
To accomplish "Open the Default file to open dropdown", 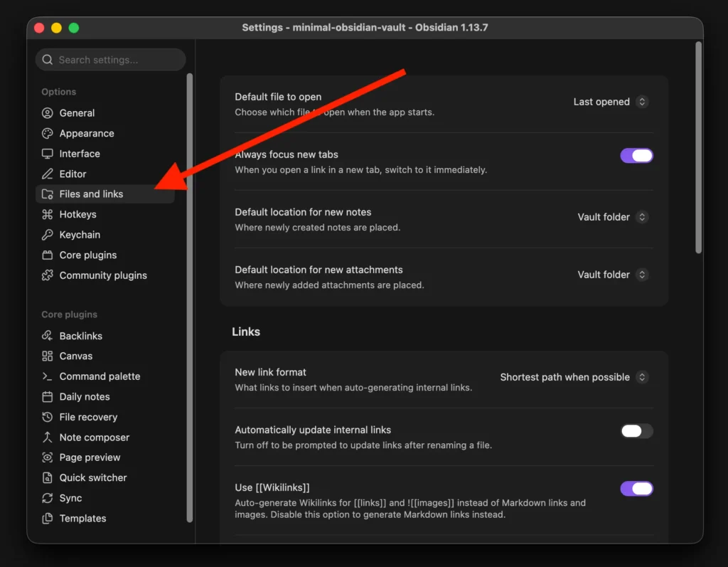I will 611,102.
